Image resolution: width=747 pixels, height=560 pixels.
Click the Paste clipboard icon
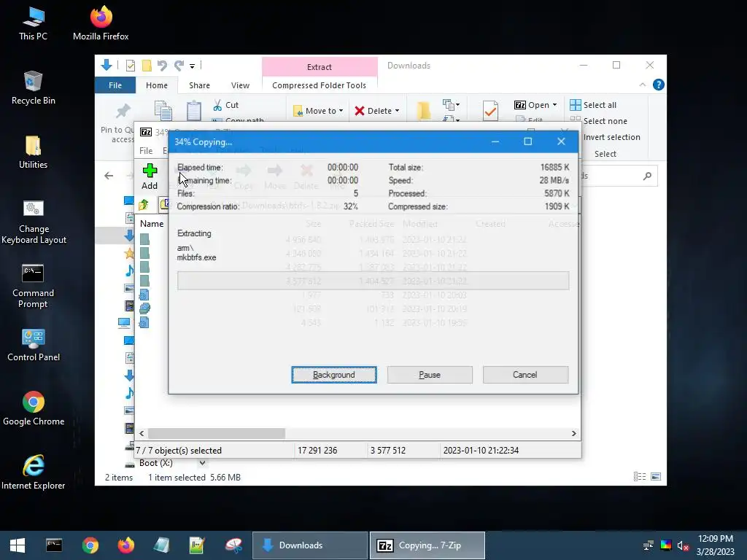pyautogui.click(x=193, y=111)
